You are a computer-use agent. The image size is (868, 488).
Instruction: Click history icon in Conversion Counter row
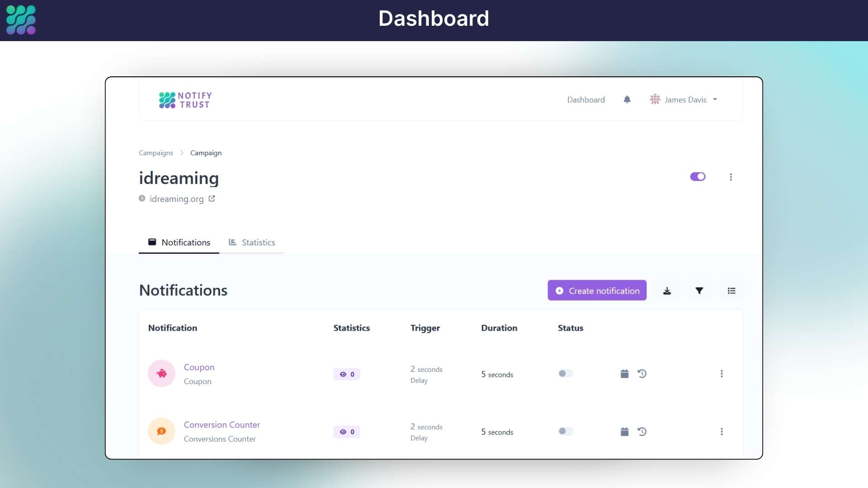[642, 432]
